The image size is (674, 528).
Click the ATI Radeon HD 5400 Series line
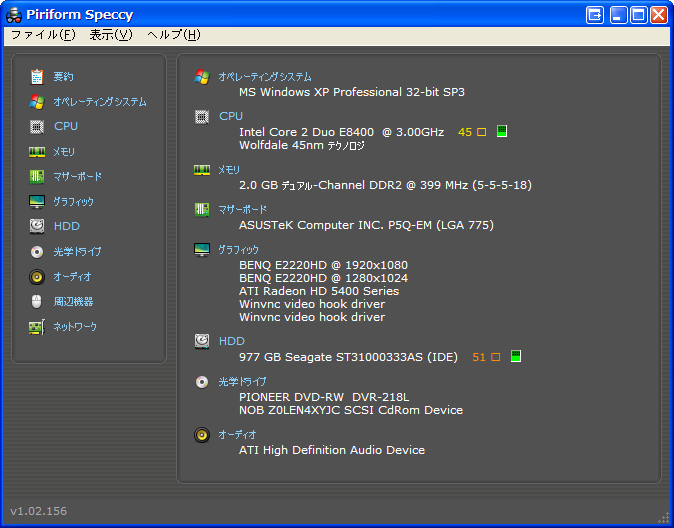point(319,291)
